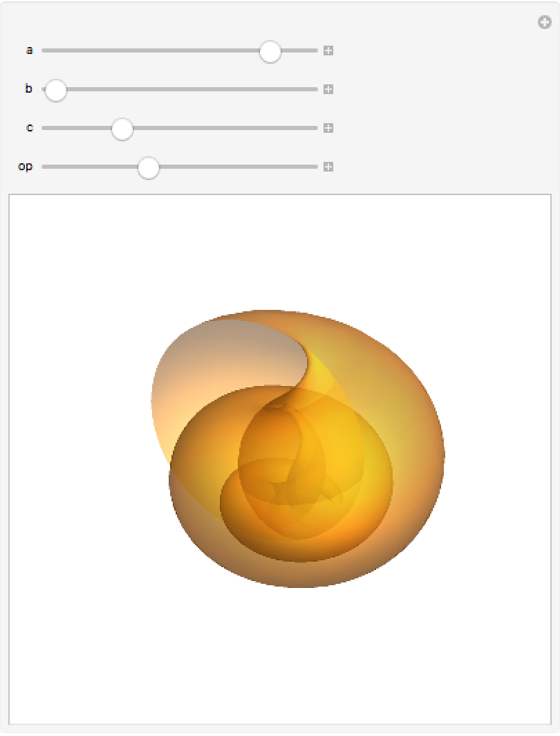Click the far right end of slider b track

[315, 89]
